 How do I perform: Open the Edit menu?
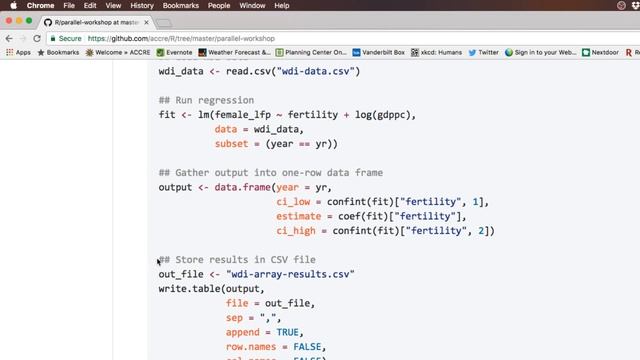(x=90, y=5)
